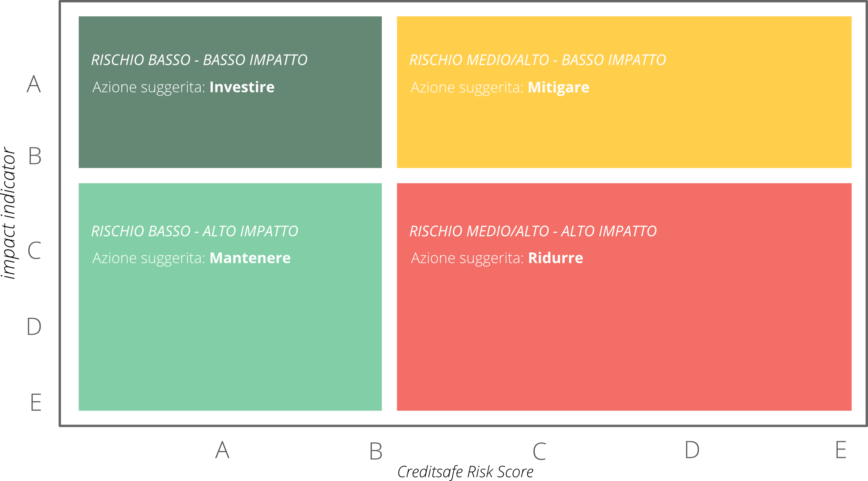The width and height of the screenshot is (868, 481).
Task: Click letter C on the vertical axis
Action: pos(34,250)
